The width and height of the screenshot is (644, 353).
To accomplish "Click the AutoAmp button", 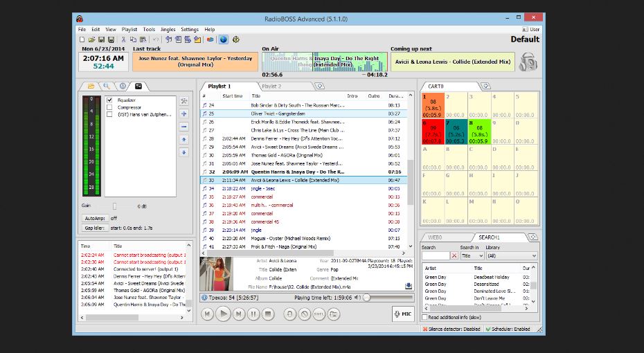I will [95, 218].
